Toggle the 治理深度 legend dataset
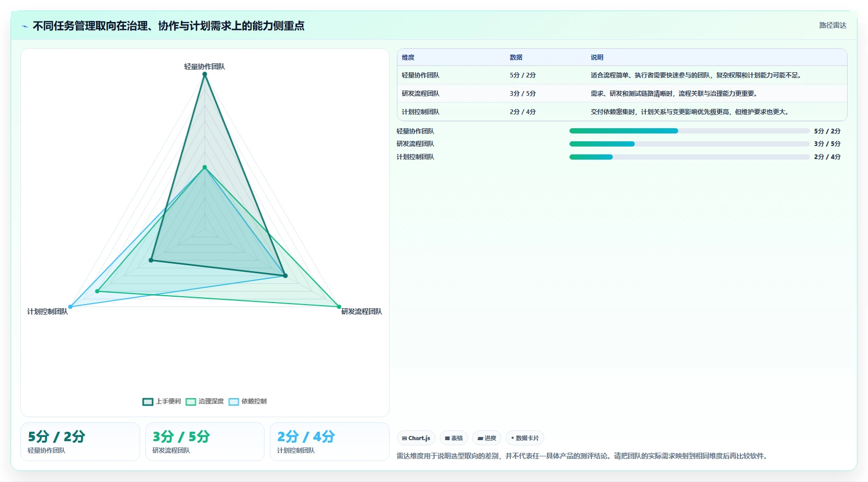Image resolution: width=868 pixels, height=482 pixels. pyautogui.click(x=204, y=401)
